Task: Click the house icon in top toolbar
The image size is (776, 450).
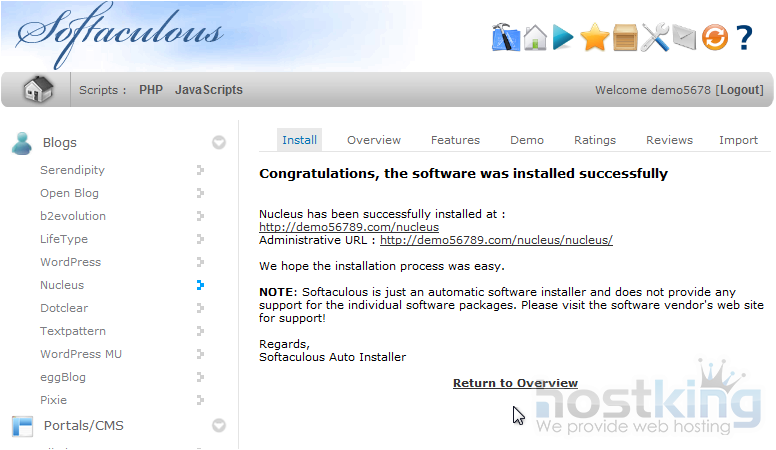Action: [535, 38]
